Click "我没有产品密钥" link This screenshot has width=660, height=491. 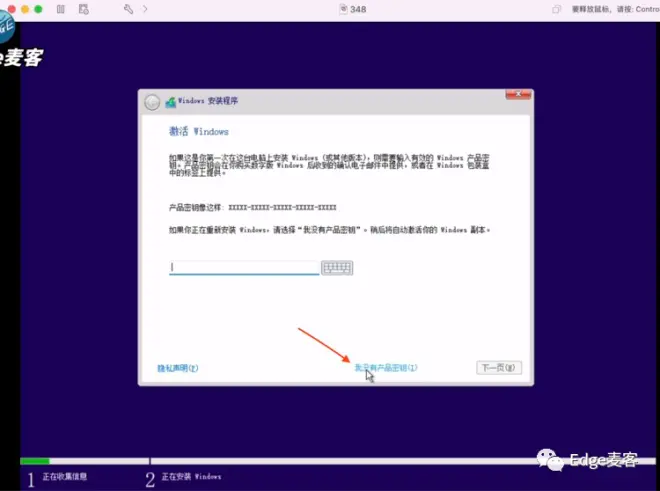point(386,368)
